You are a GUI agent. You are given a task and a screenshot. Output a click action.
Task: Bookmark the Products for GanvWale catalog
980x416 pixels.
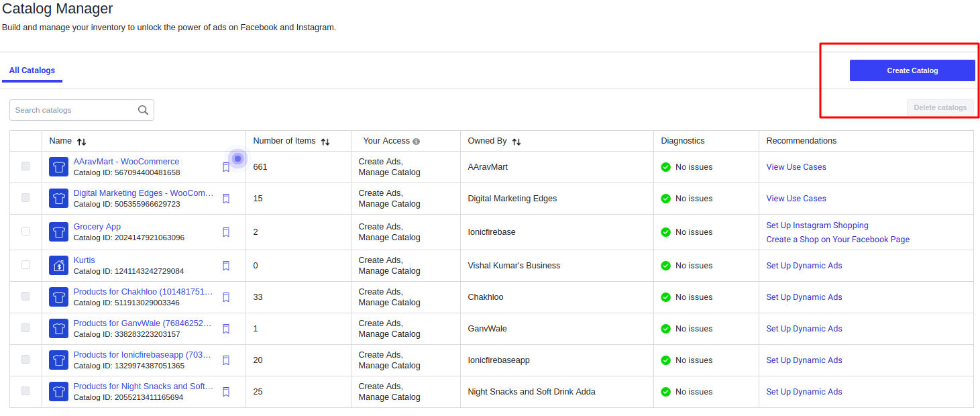[226, 329]
